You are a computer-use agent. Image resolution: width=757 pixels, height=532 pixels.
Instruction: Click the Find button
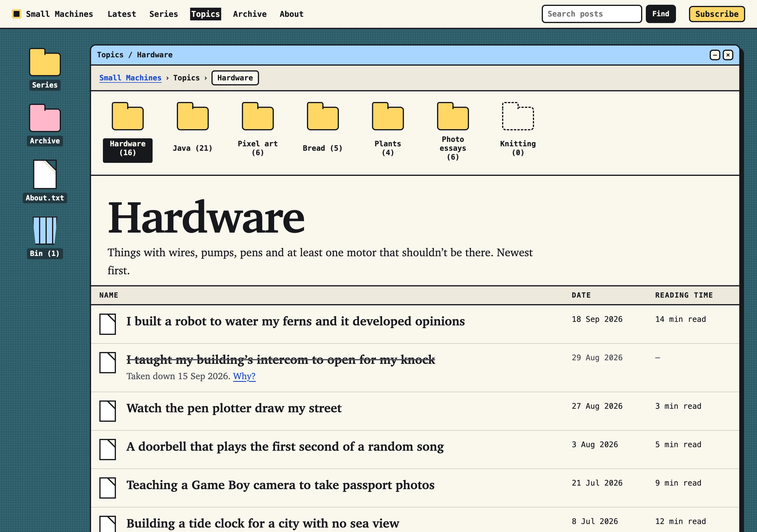(x=661, y=14)
